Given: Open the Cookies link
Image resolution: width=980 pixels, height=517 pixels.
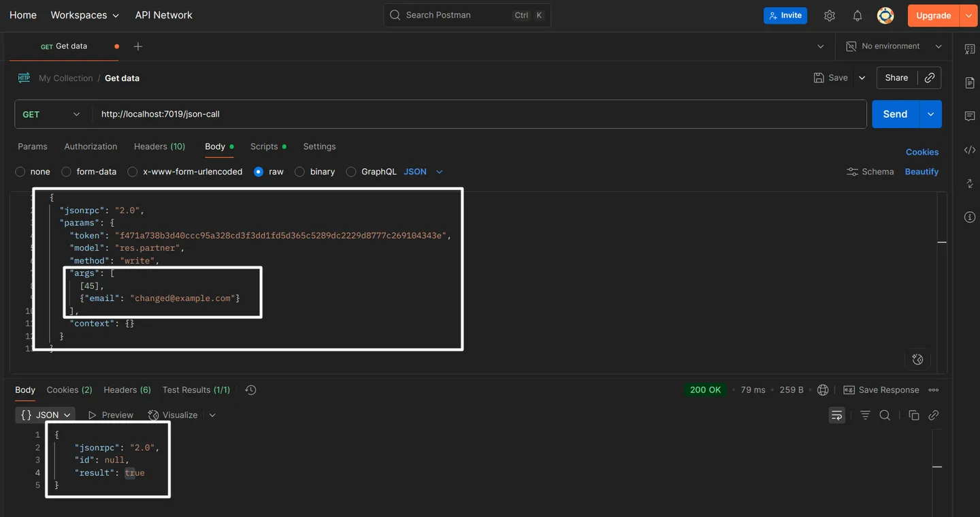Looking at the screenshot, I should tap(922, 152).
